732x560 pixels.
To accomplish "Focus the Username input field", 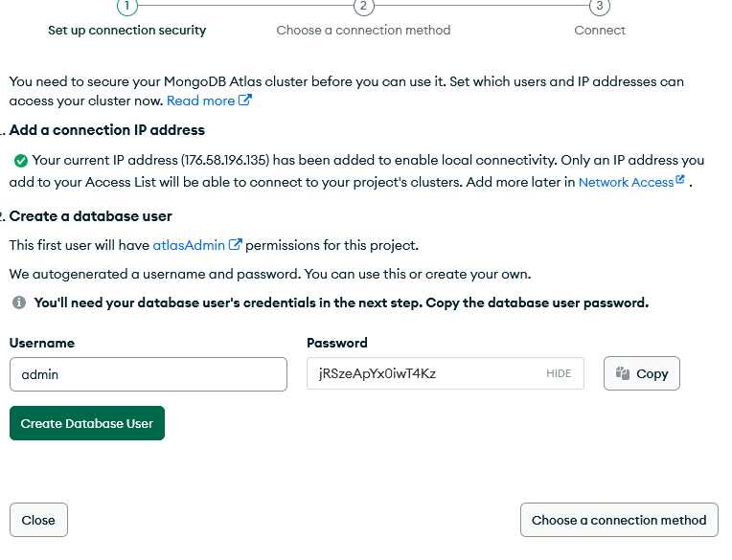I will click(149, 374).
